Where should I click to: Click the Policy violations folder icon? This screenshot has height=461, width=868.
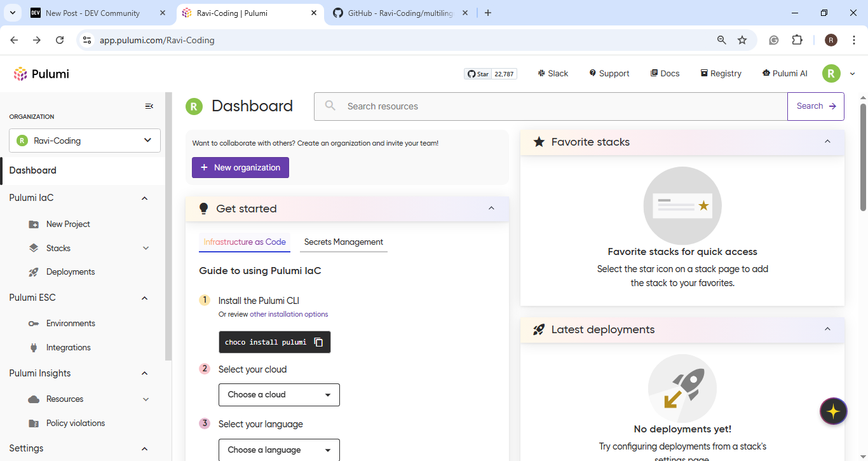(34, 423)
